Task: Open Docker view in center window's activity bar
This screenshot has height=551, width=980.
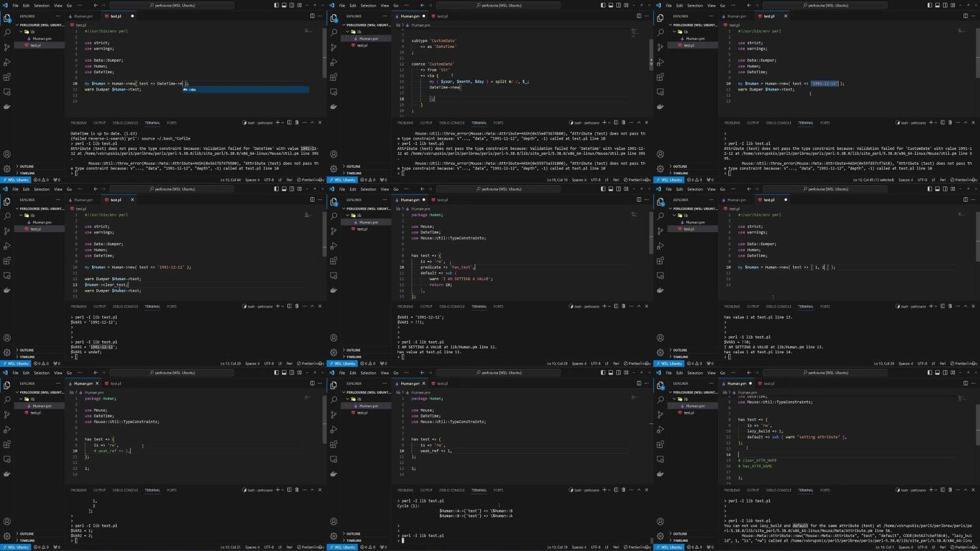Action: pyautogui.click(x=334, y=291)
